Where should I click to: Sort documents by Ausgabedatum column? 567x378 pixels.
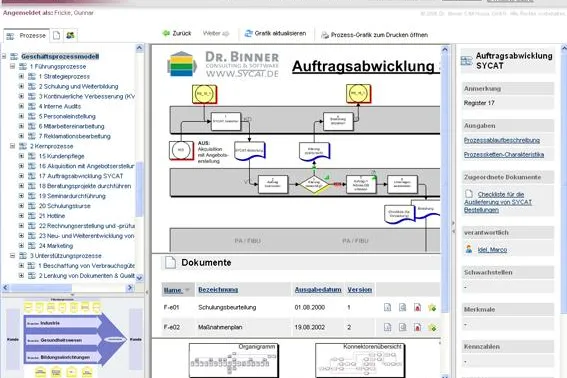[318, 290]
